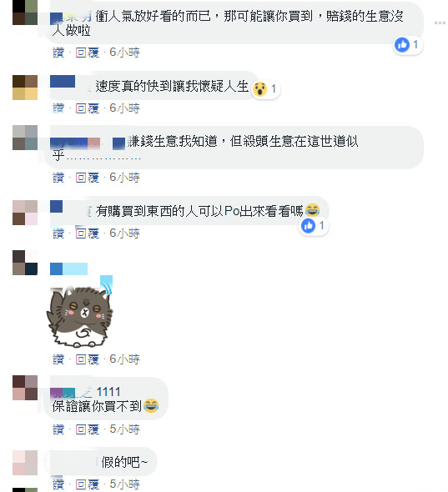The image size is (448, 492).
Task: Like the comment 速度真的快到讓我懷疑人生
Action: [58, 108]
